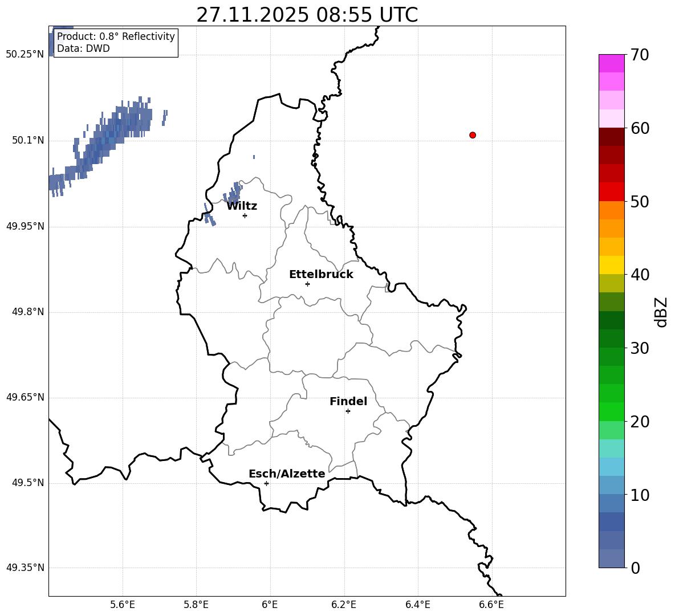Click the Ettelbruck city label
Image resolution: width=675 pixels, height=616 pixels.
321,275
